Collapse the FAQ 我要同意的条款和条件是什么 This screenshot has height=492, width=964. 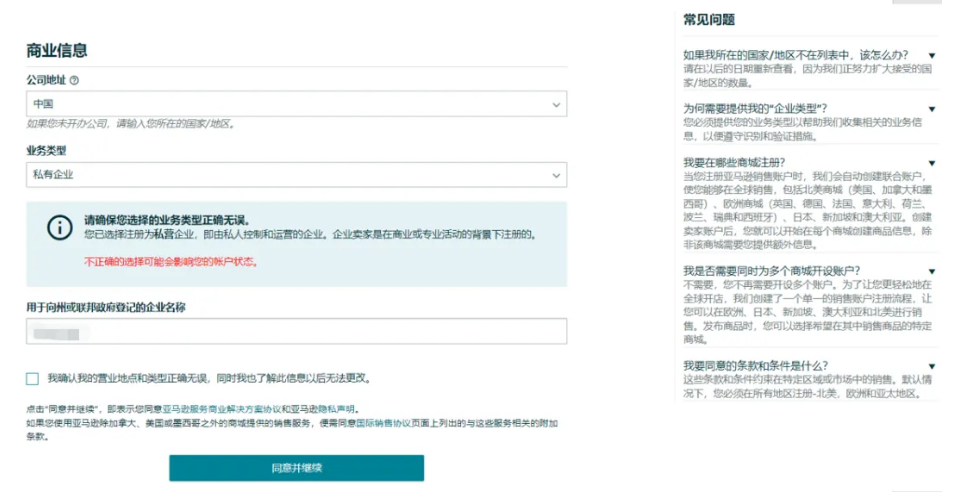[x=932, y=367]
